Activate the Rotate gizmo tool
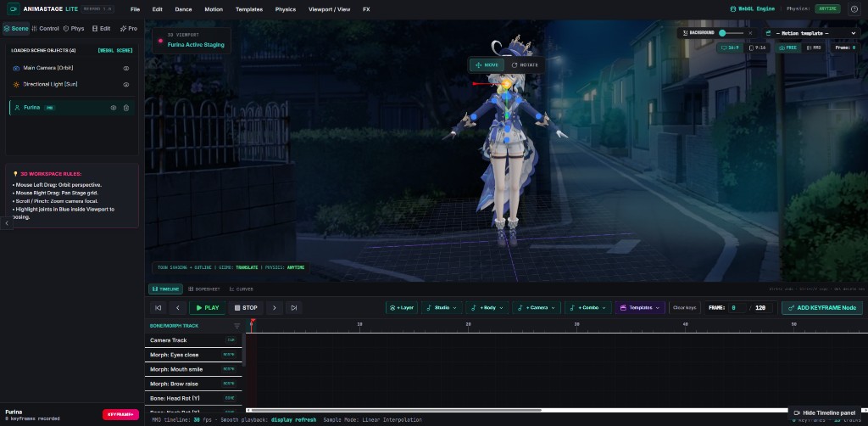This screenshot has height=426, width=868. click(x=524, y=64)
